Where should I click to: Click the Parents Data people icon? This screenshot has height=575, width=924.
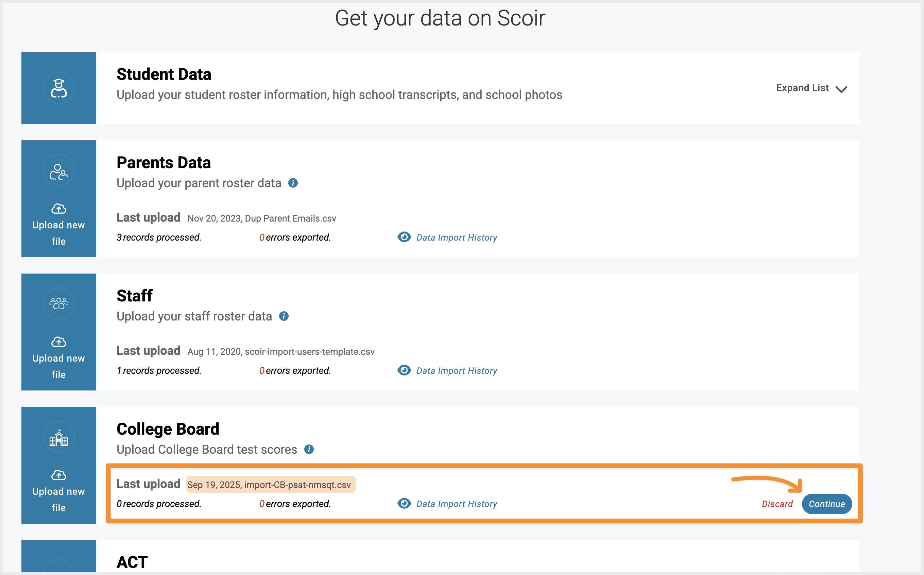coord(58,171)
